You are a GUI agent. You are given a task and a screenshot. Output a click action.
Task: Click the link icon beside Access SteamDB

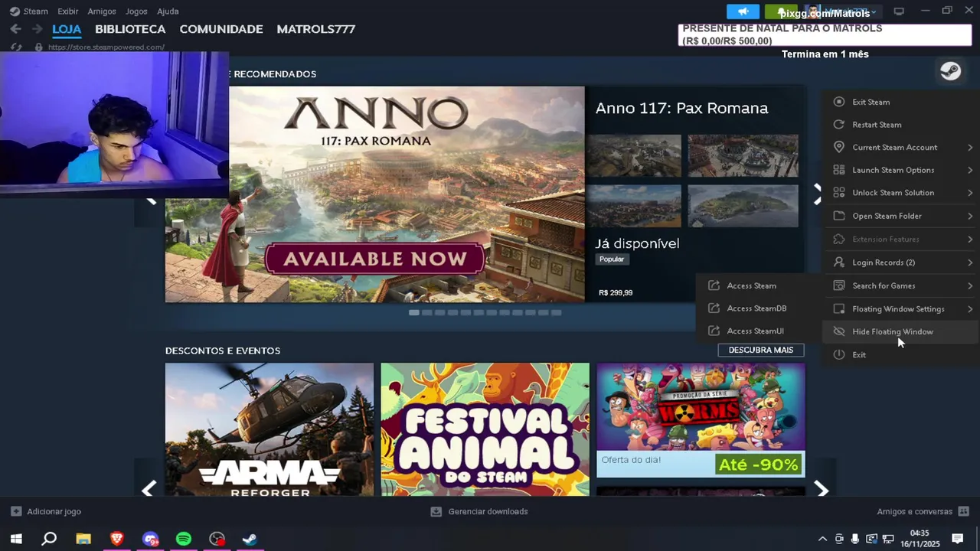tap(714, 308)
